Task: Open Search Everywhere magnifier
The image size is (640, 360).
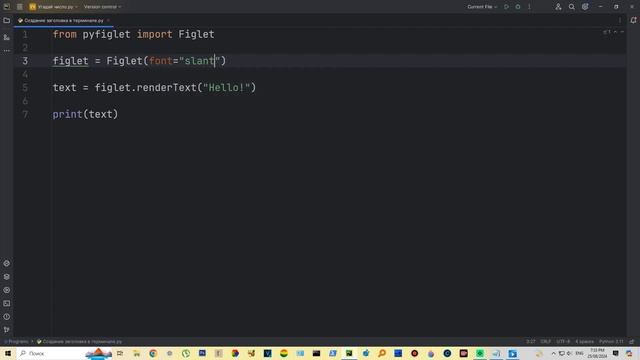Action: (x=572, y=7)
